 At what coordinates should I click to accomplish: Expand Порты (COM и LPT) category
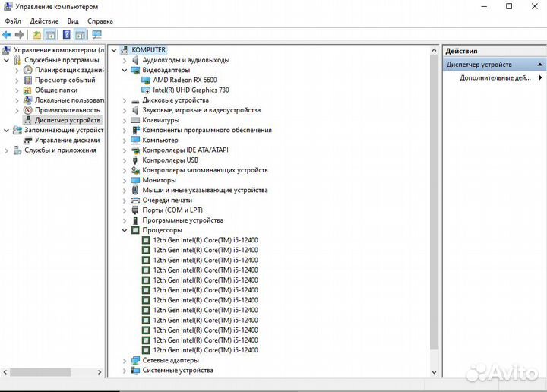coord(125,210)
